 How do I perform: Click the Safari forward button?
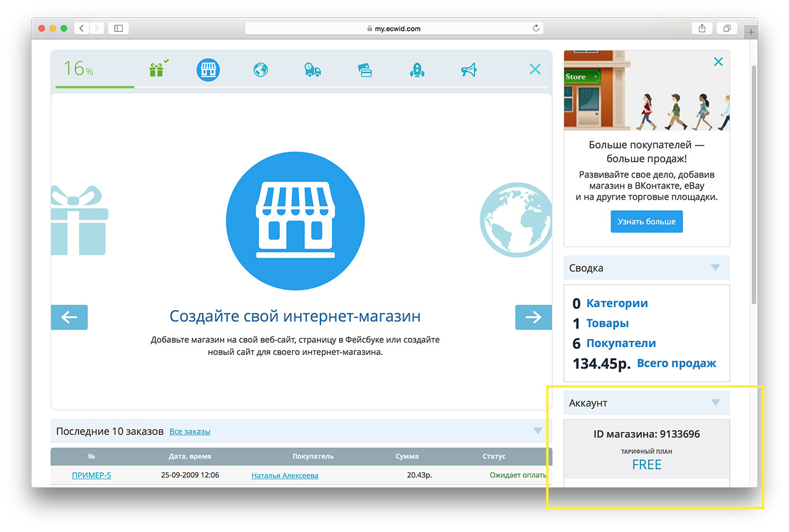point(97,28)
